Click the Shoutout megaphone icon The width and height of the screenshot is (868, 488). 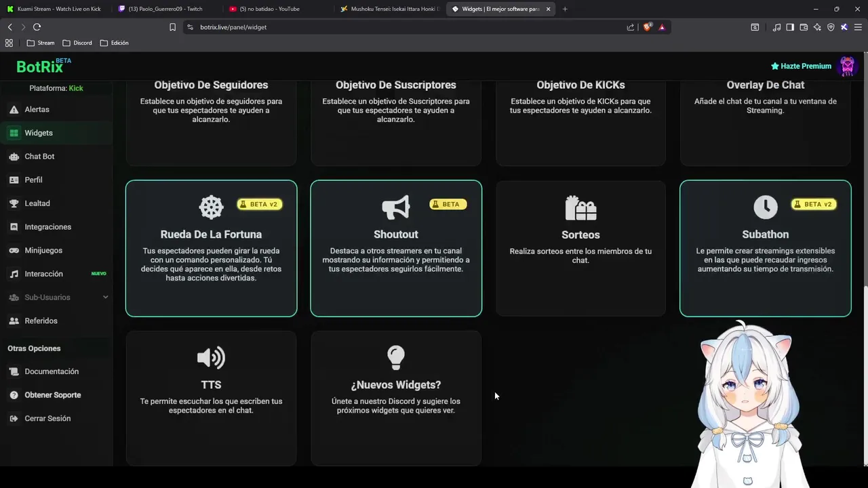click(396, 207)
